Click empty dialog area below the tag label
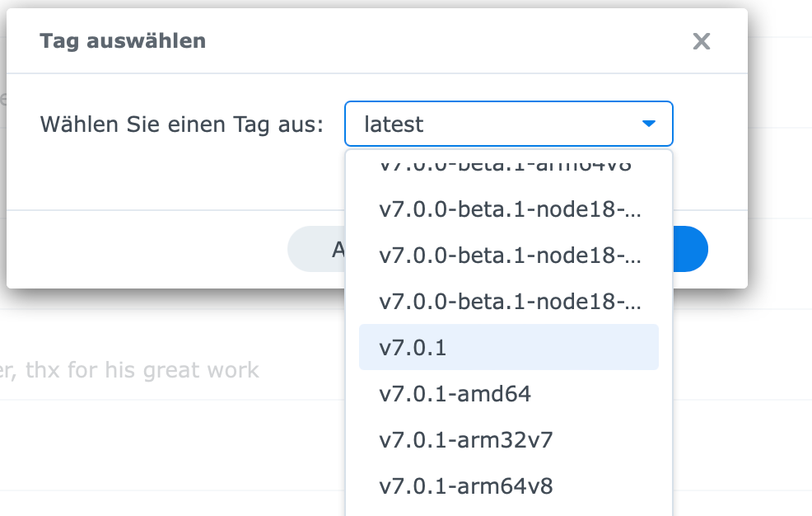Image resolution: width=812 pixels, height=516 pixels. point(165,177)
